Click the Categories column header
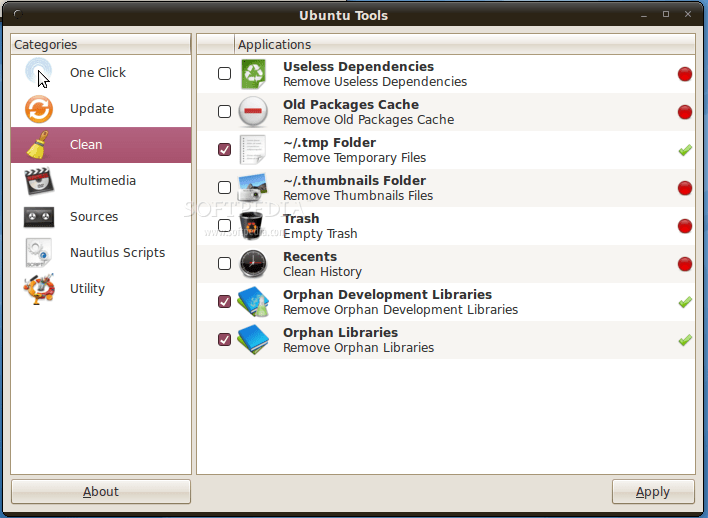This screenshot has height=518, width=708. [101, 44]
